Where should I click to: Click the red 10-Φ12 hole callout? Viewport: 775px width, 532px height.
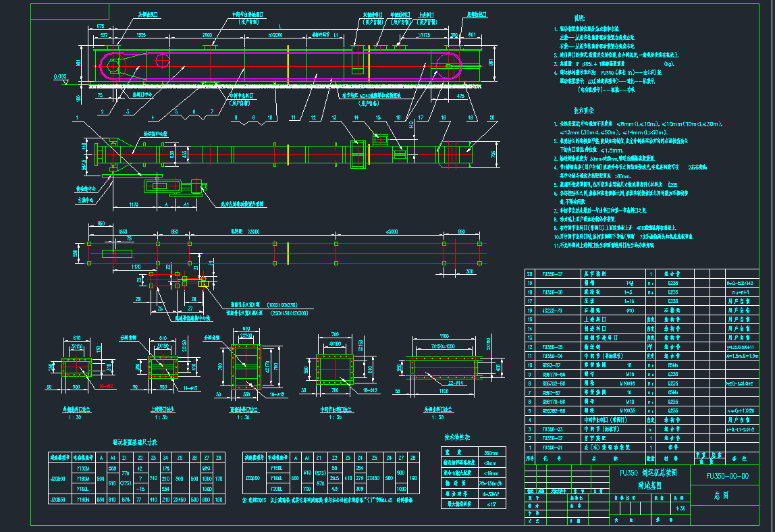pyautogui.click(x=105, y=386)
